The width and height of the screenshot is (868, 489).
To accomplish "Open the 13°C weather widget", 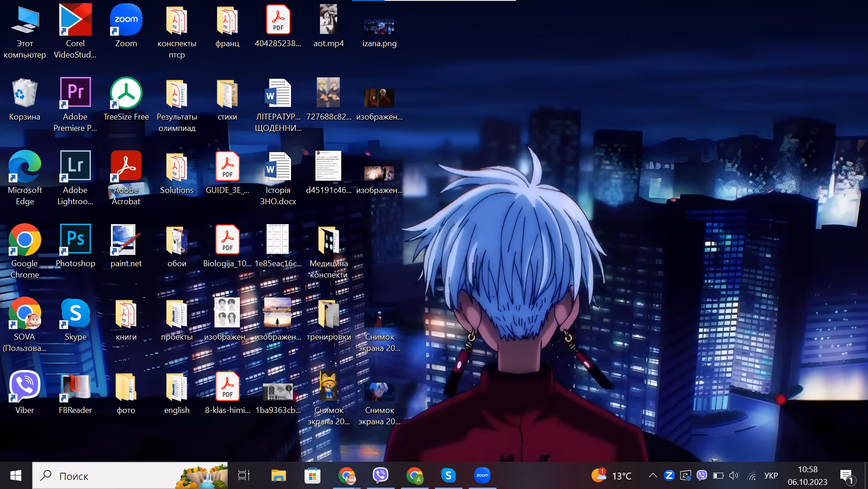I will click(611, 475).
